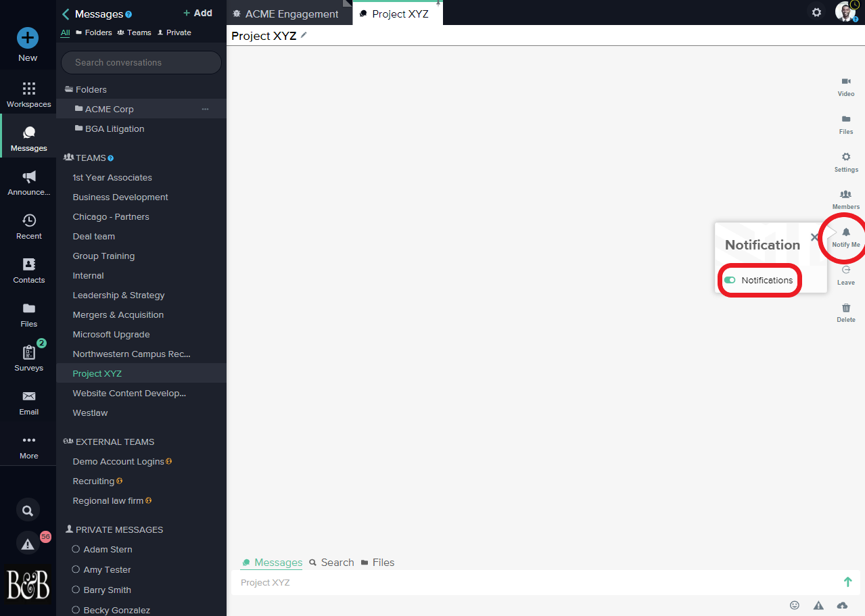Open Messages in left sidebar

pos(28,139)
